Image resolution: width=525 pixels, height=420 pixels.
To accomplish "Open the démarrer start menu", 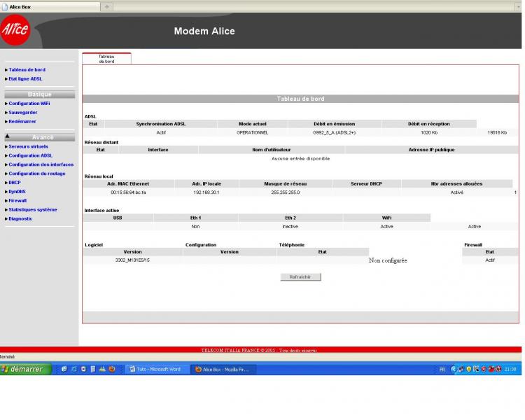I will (26, 369).
